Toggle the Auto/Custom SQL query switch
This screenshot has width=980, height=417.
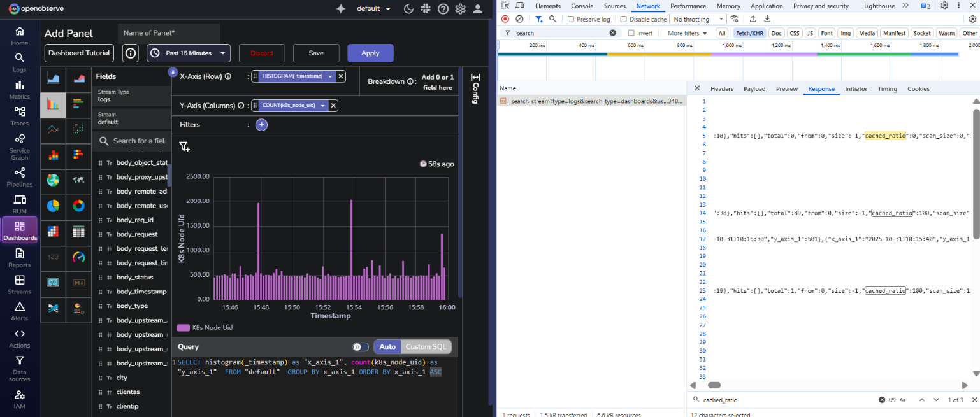(x=360, y=347)
